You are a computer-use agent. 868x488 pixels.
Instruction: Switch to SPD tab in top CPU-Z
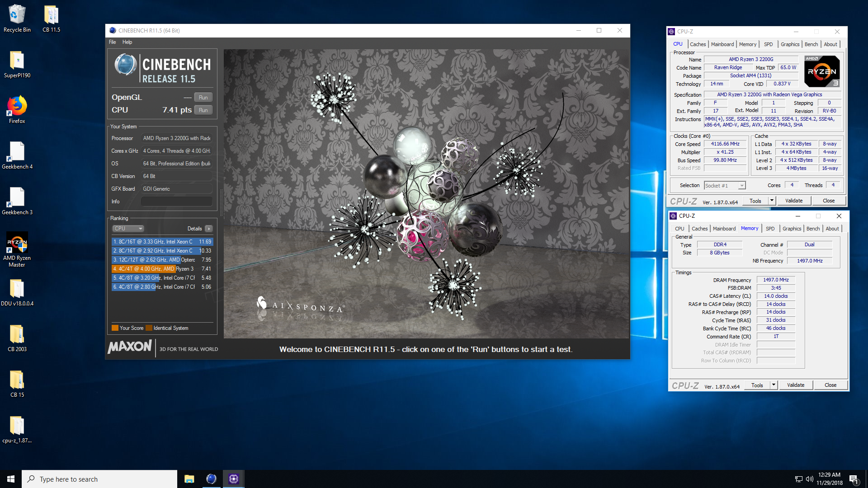point(769,44)
